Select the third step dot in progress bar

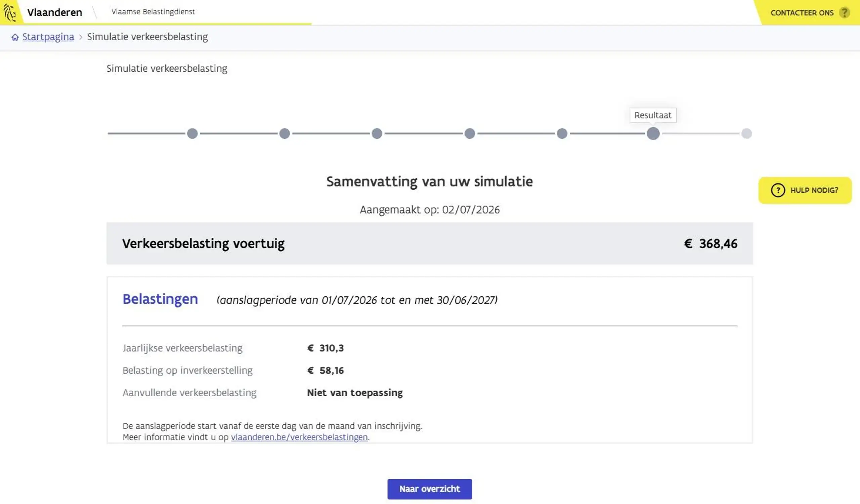[x=377, y=134]
